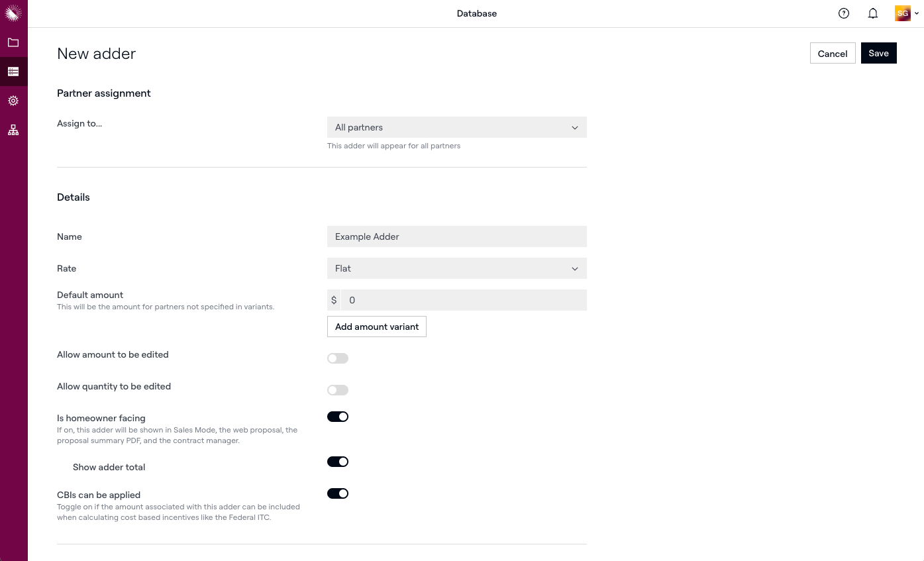Open the help question mark icon
The height and width of the screenshot is (561, 924).
click(844, 13)
